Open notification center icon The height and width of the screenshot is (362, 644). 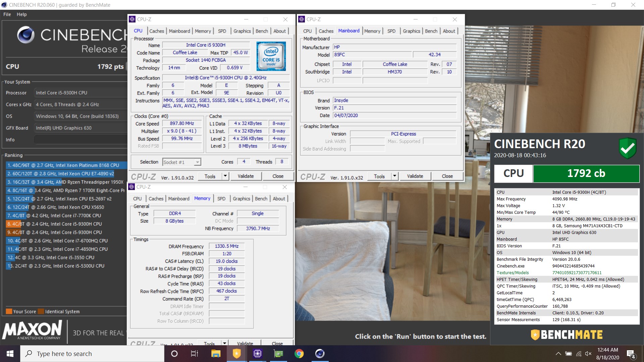click(x=631, y=354)
